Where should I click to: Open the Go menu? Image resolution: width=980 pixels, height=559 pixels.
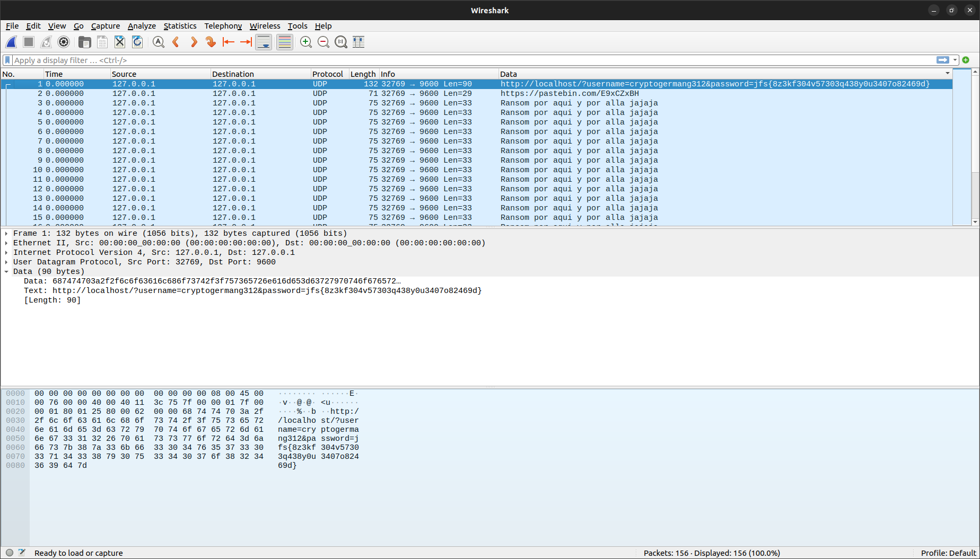click(78, 26)
